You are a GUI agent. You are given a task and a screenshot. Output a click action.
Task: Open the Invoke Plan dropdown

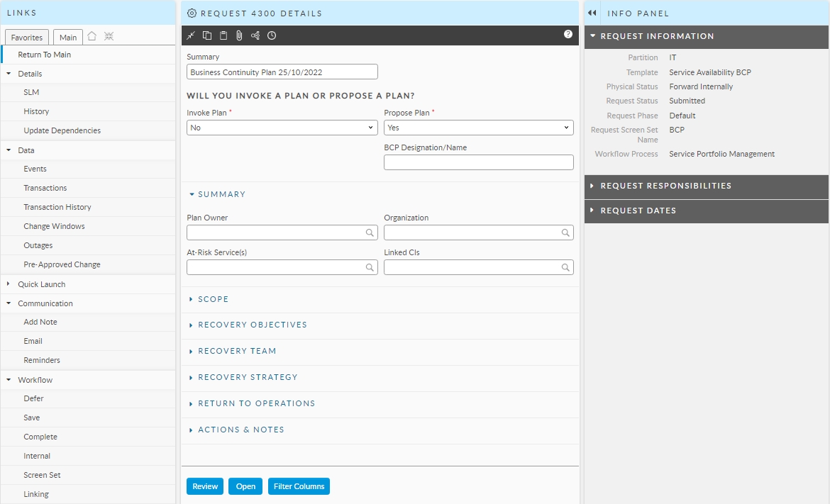282,128
